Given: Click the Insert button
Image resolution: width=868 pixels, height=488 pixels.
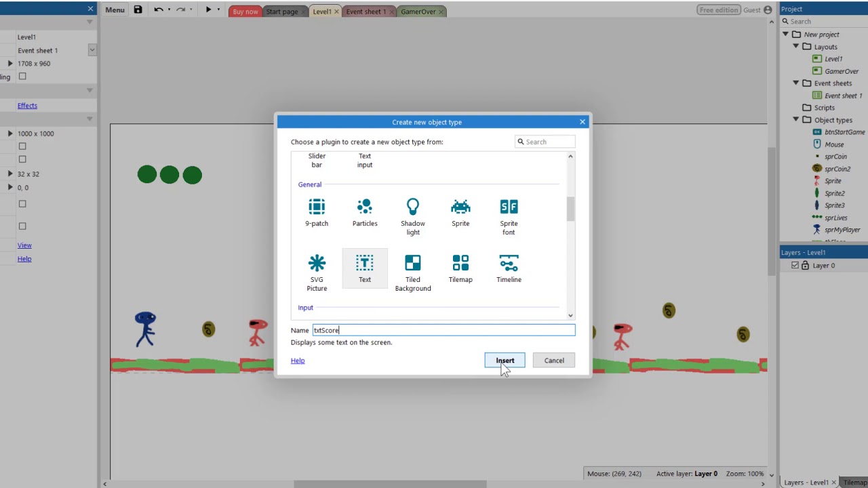Looking at the screenshot, I should click(x=505, y=361).
